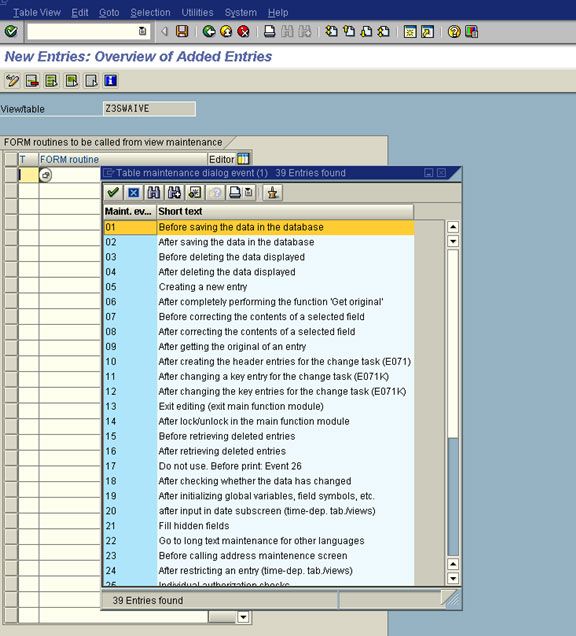The image size is (576, 636).
Task: Click the Save diskette icon
Action: pos(182,31)
